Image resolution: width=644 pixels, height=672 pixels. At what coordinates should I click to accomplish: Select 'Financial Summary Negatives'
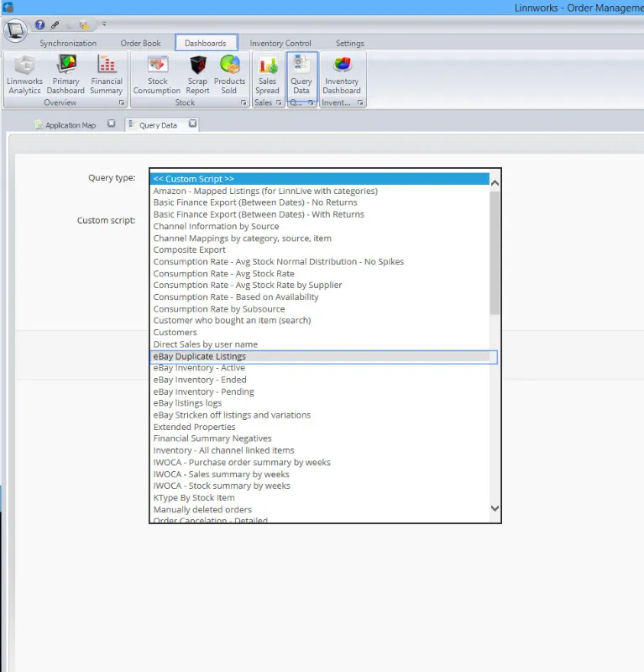point(320,438)
